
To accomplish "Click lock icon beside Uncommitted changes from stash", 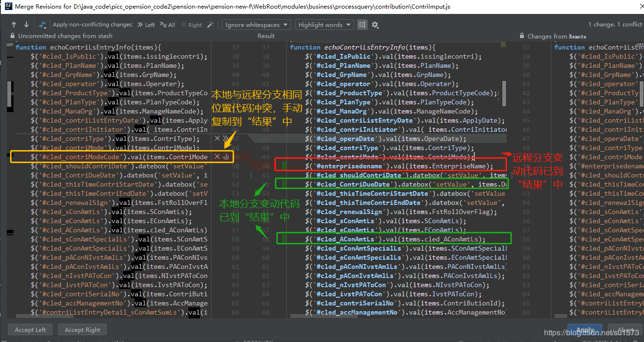I will coord(12,36).
